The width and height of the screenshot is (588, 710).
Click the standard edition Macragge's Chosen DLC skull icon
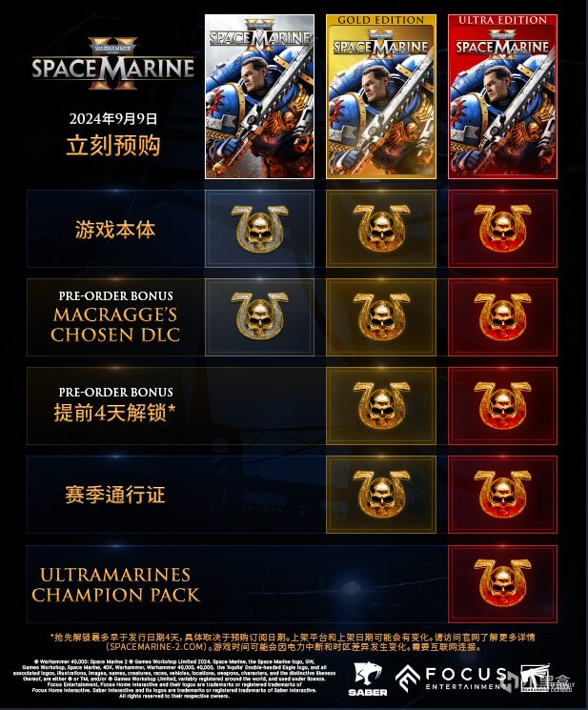(259, 316)
